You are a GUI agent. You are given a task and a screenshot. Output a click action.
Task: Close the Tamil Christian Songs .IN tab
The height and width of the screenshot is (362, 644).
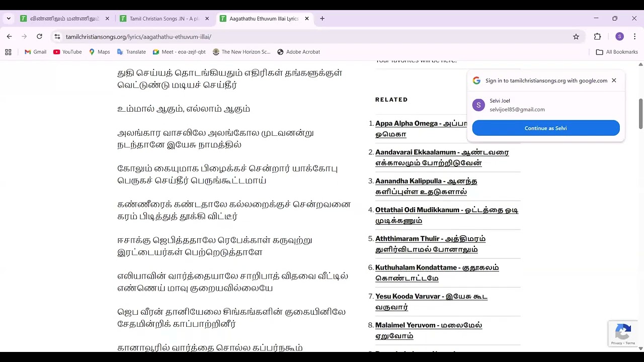click(207, 19)
